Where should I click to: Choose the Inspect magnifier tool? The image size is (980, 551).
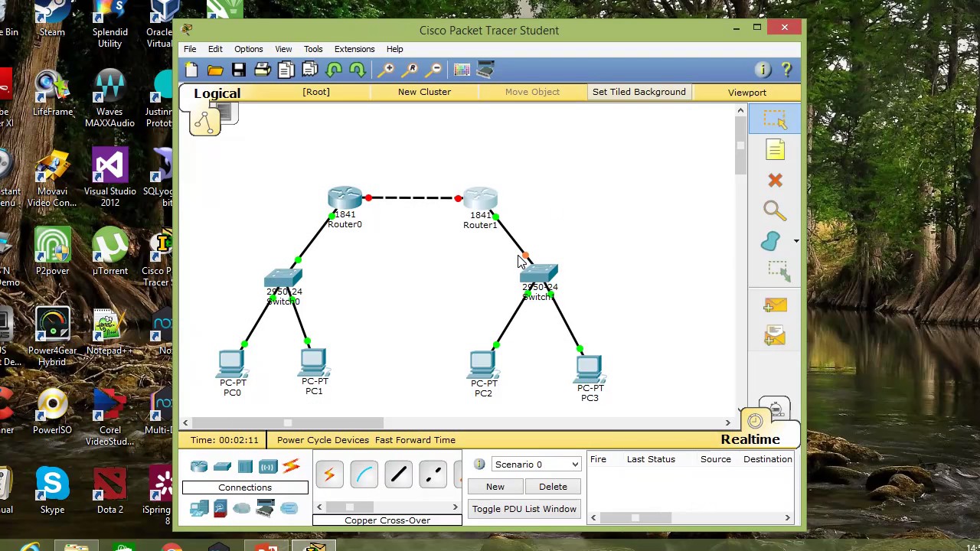tap(774, 210)
